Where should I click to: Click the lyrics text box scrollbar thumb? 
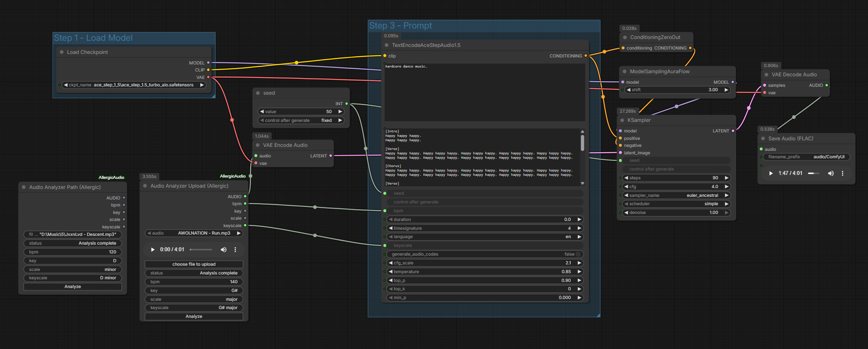coord(583,143)
